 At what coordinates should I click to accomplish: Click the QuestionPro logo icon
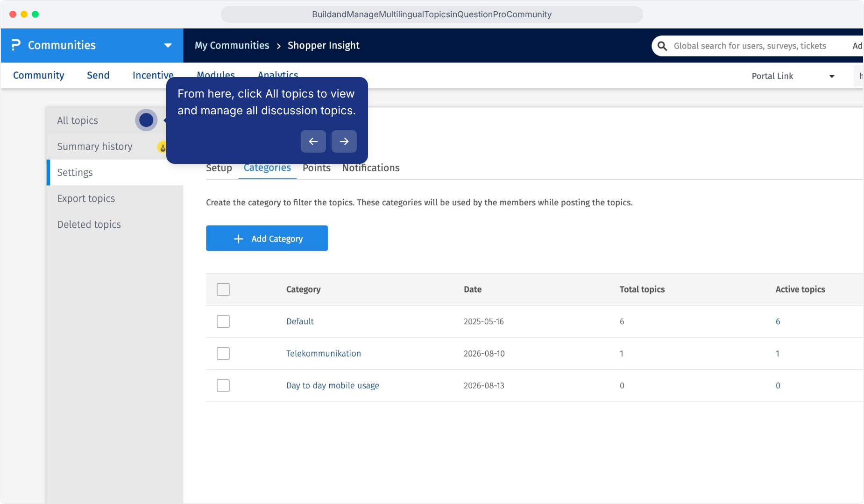coord(16,45)
